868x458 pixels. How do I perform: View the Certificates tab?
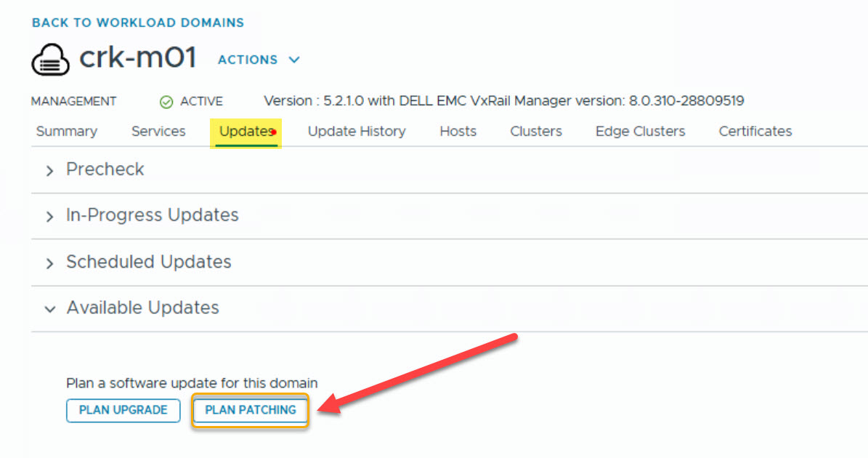(755, 132)
